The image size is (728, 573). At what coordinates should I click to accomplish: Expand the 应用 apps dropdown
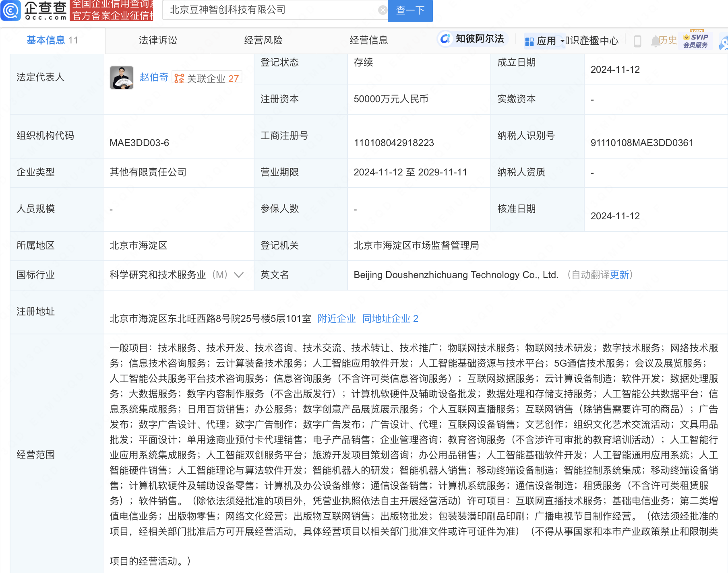tap(545, 41)
